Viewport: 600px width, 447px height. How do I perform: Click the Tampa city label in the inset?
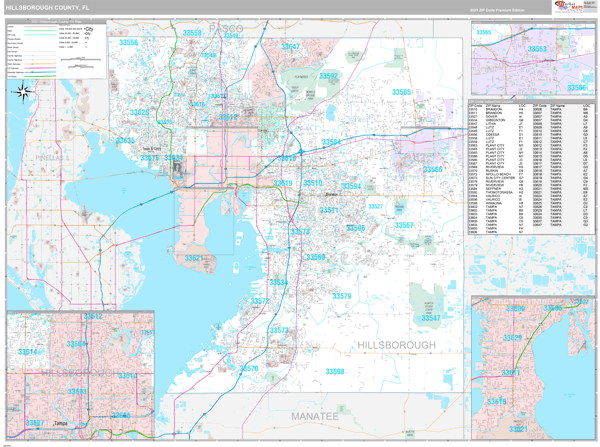(60, 424)
